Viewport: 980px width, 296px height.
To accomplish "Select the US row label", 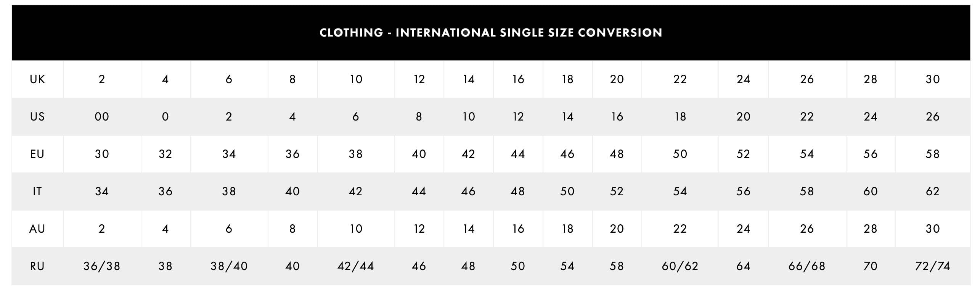I will (x=37, y=117).
